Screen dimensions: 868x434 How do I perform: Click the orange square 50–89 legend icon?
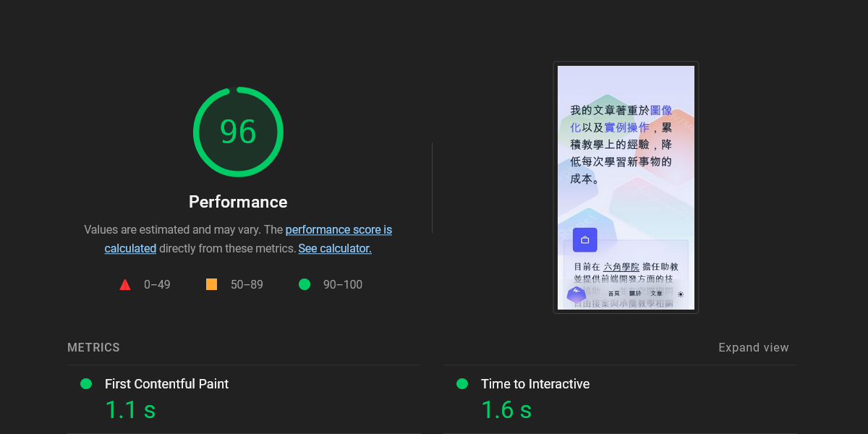[x=211, y=285]
